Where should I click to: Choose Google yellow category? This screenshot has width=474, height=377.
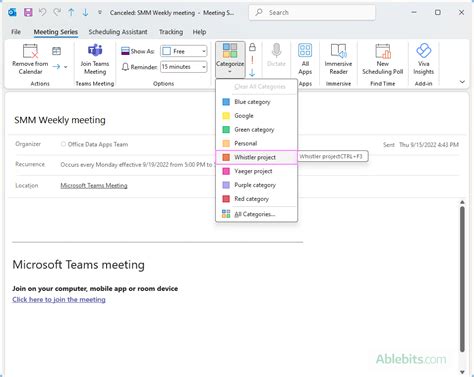[256, 116]
